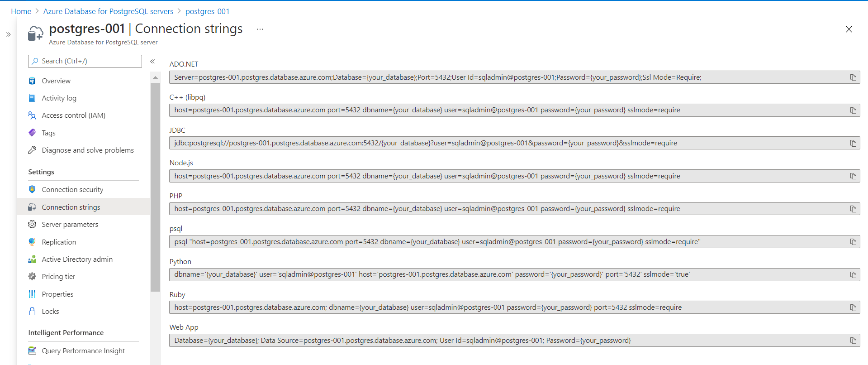
Task: Click the Diagnose and solve problems wrench icon
Action: click(x=32, y=150)
